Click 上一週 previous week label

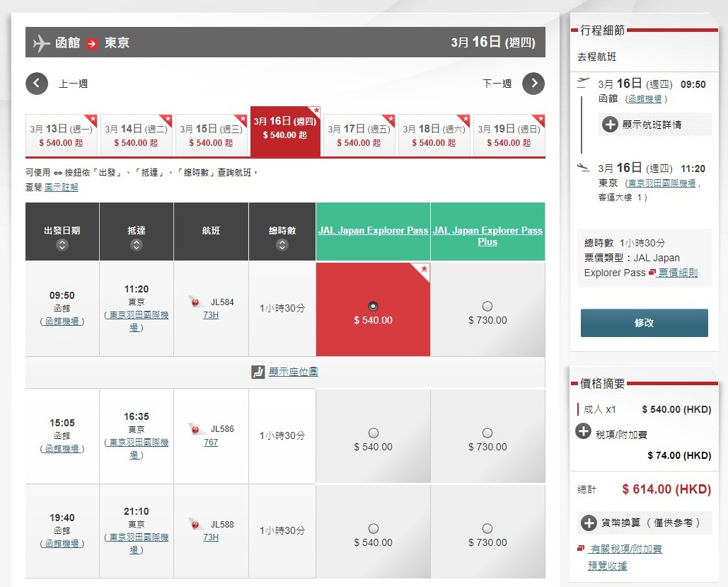coord(74,84)
